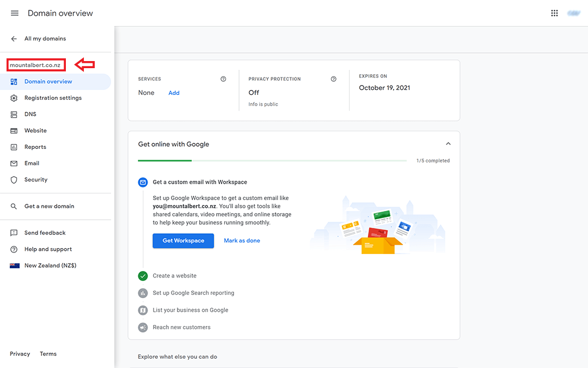Click the Reach new customers megaphone icon
This screenshot has width=588, height=368.
click(x=143, y=328)
